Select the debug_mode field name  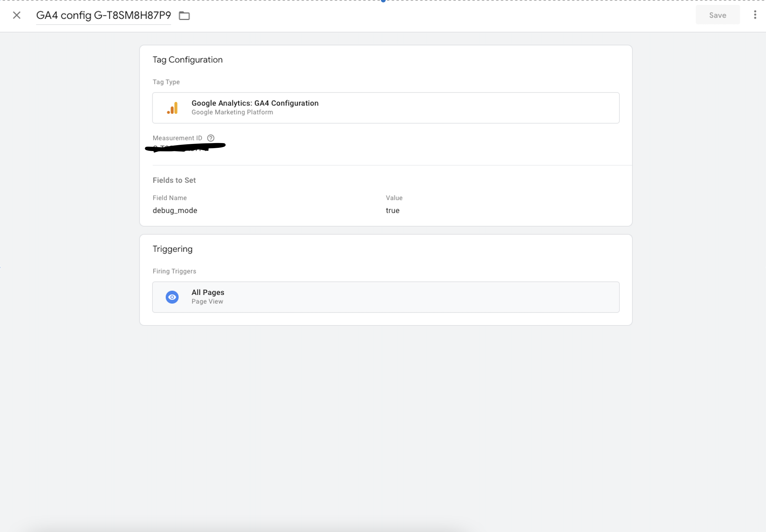coord(175,210)
